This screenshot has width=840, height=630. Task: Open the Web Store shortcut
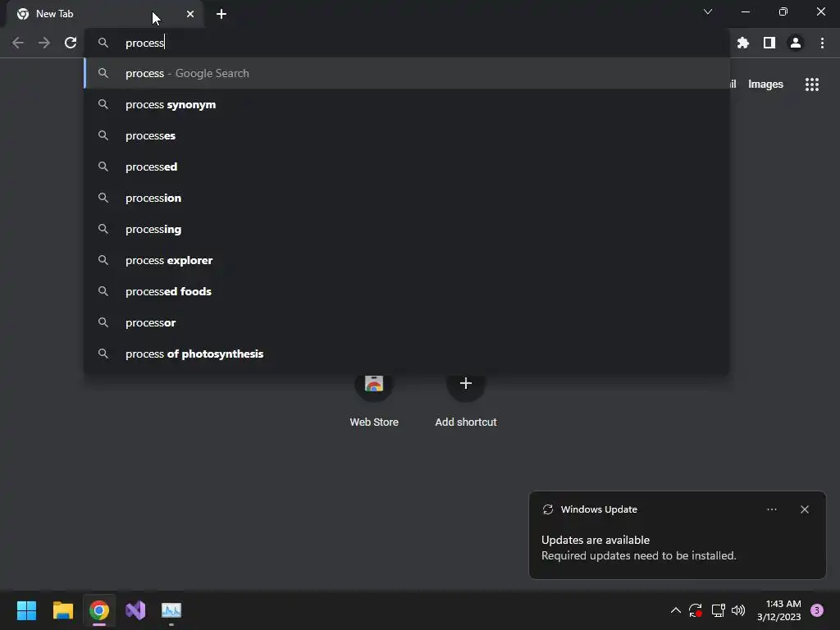point(374,399)
